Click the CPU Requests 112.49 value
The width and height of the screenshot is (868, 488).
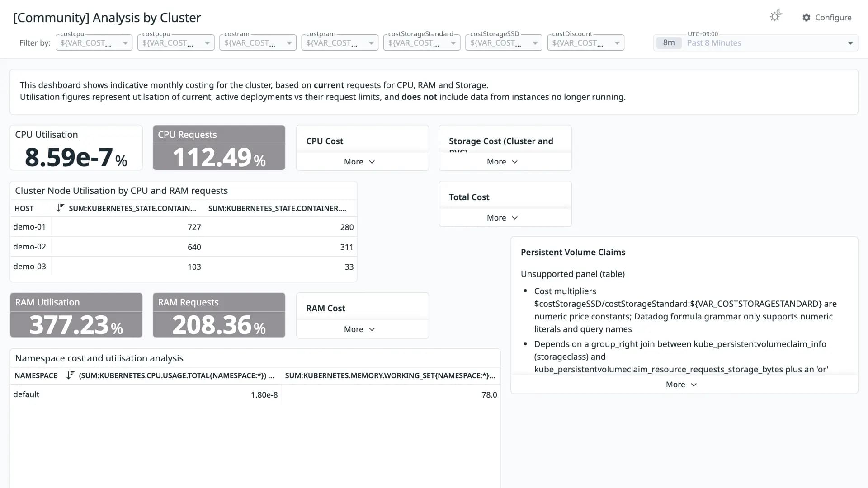219,157
